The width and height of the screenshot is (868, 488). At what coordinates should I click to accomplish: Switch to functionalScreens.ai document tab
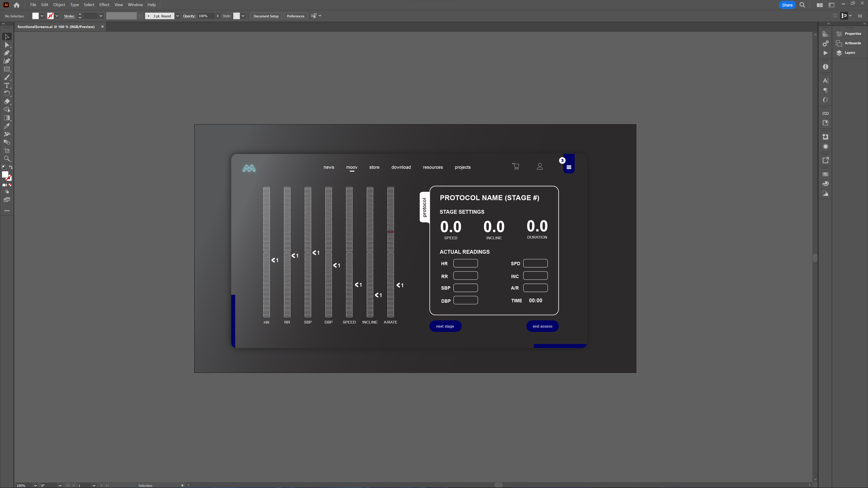click(56, 27)
